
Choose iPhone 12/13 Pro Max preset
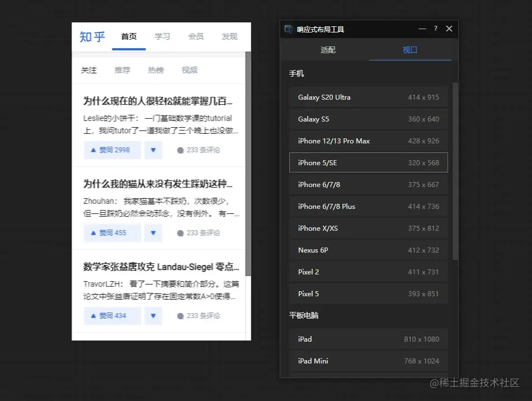(x=369, y=141)
